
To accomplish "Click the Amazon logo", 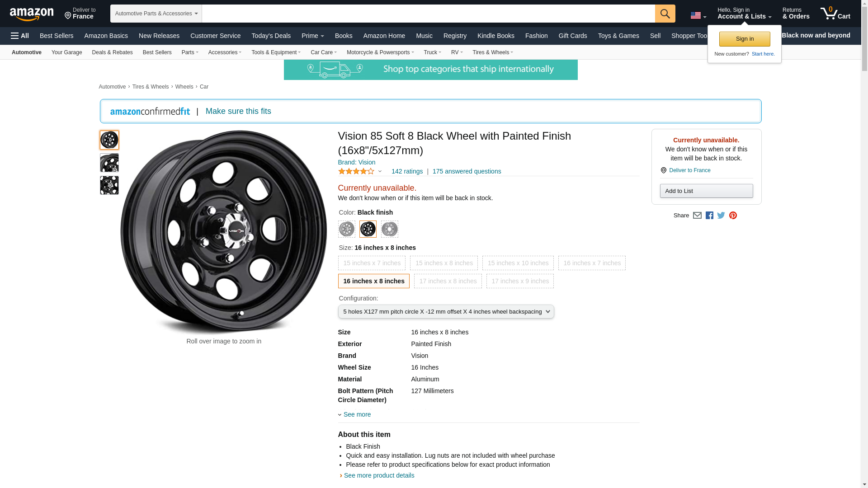I will [x=32, y=14].
